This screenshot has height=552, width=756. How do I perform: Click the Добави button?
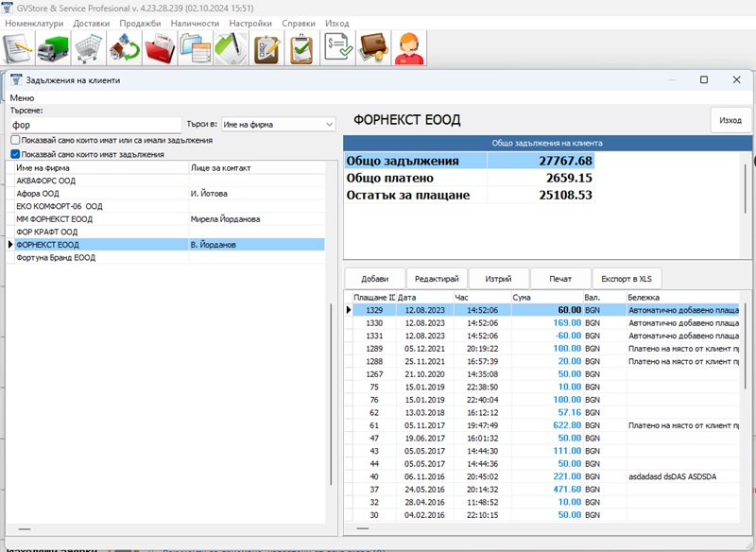point(374,279)
